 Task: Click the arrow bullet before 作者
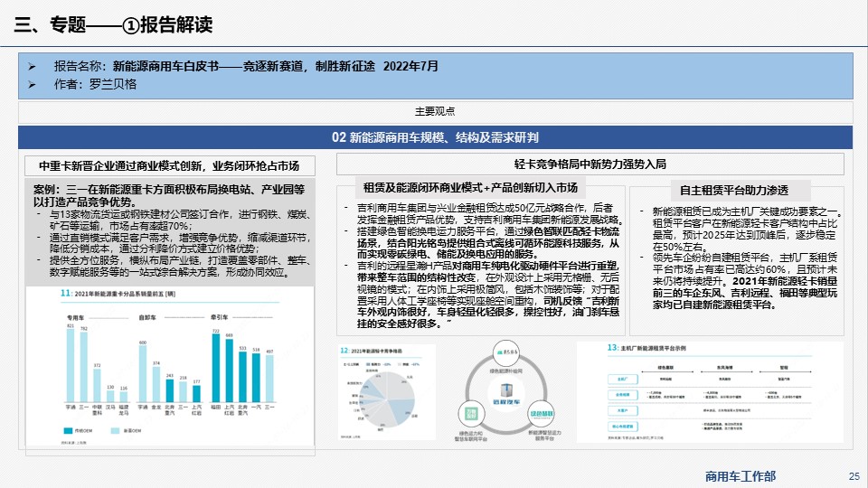pyautogui.click(x=33, y=85)
